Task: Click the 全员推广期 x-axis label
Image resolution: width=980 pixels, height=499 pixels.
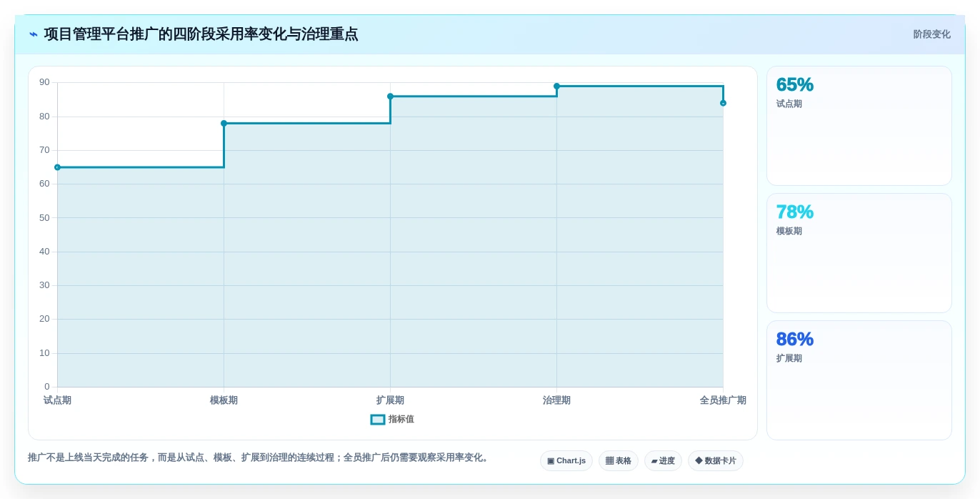Action: tap(723, 400)
